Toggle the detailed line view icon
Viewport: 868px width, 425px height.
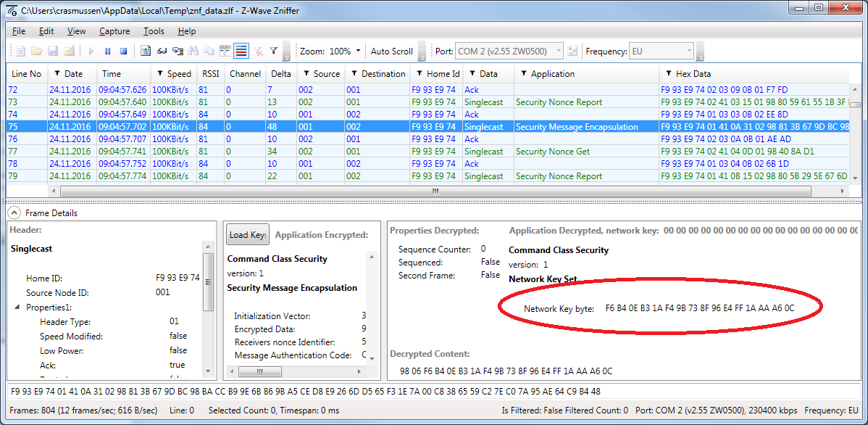(242, 50)
